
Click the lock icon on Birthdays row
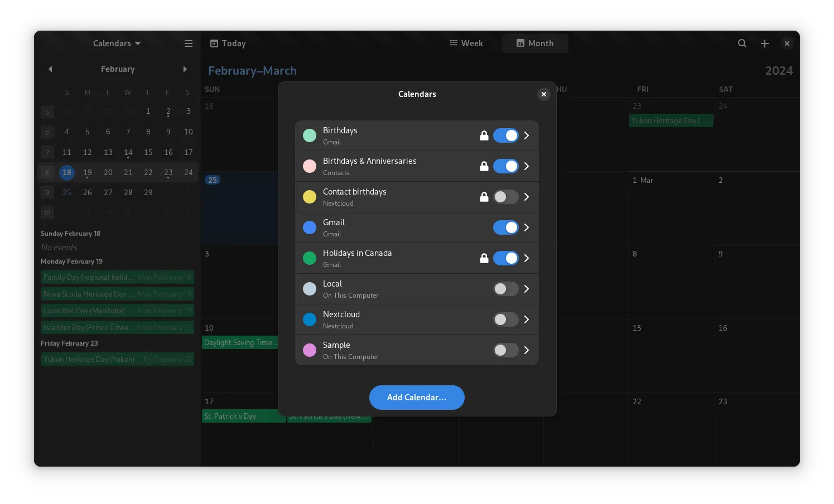coord(484,135)
